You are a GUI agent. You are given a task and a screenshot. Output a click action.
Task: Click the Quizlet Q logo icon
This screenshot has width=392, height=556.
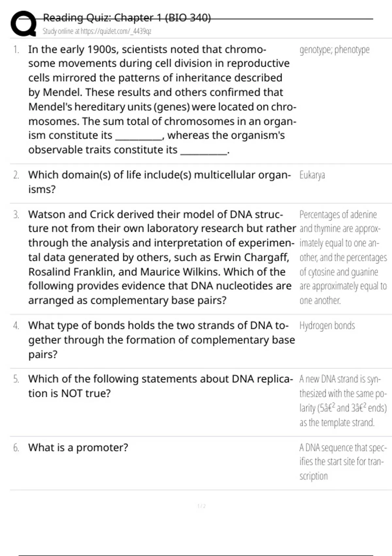23,24
